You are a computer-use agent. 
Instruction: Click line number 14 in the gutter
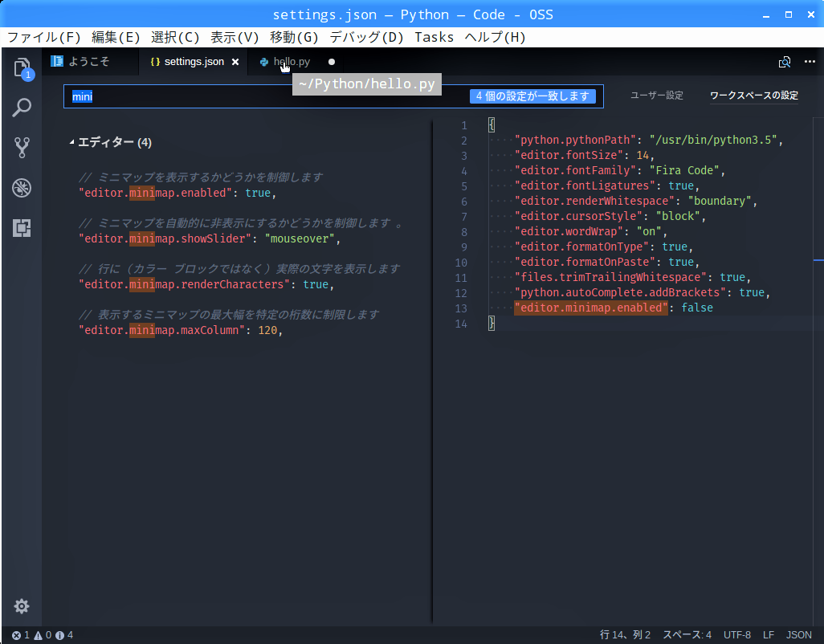[x=461, y=324]
